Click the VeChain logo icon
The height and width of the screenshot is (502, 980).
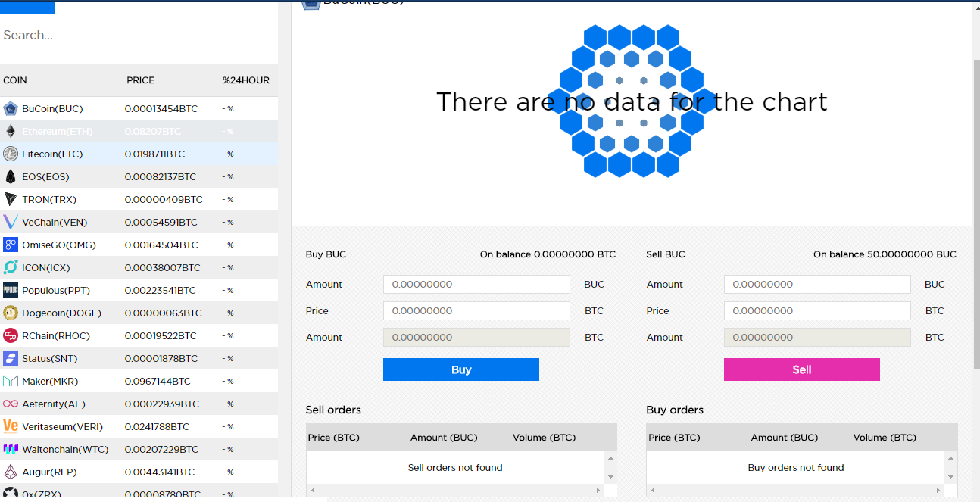[11, 223]
